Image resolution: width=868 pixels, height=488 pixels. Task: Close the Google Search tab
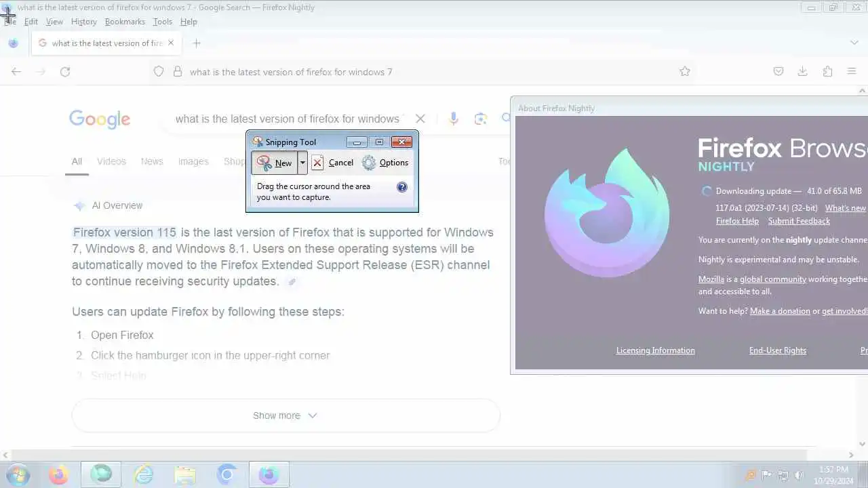171,43
